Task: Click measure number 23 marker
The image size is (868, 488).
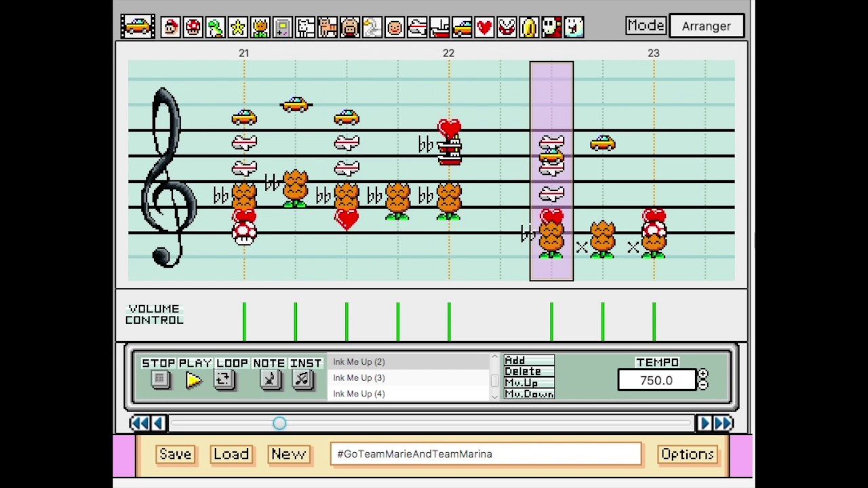Action: pos(653,53)
